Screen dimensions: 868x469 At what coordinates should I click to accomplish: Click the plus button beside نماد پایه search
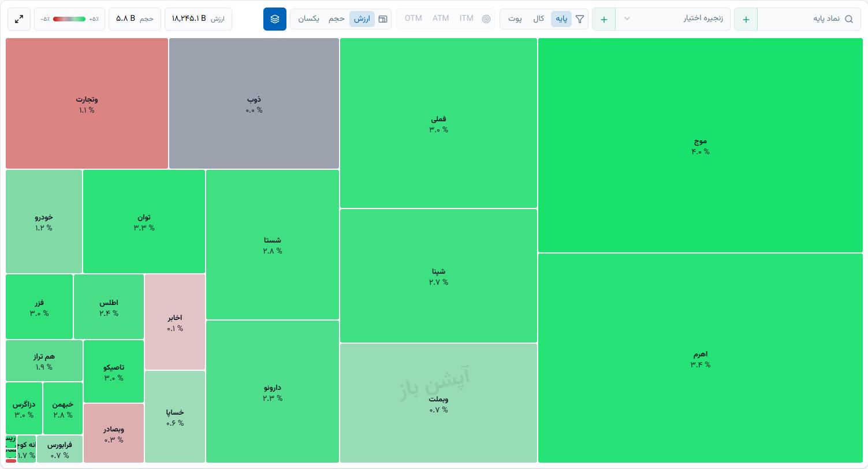746,19
